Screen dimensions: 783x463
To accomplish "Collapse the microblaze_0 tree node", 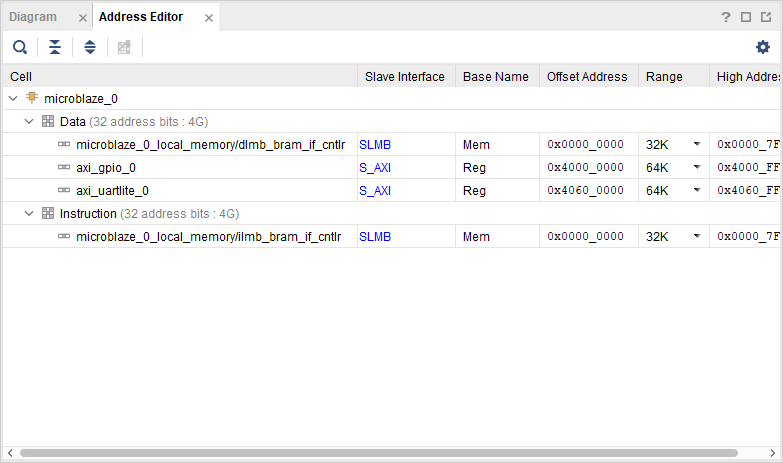I will 13,98.
